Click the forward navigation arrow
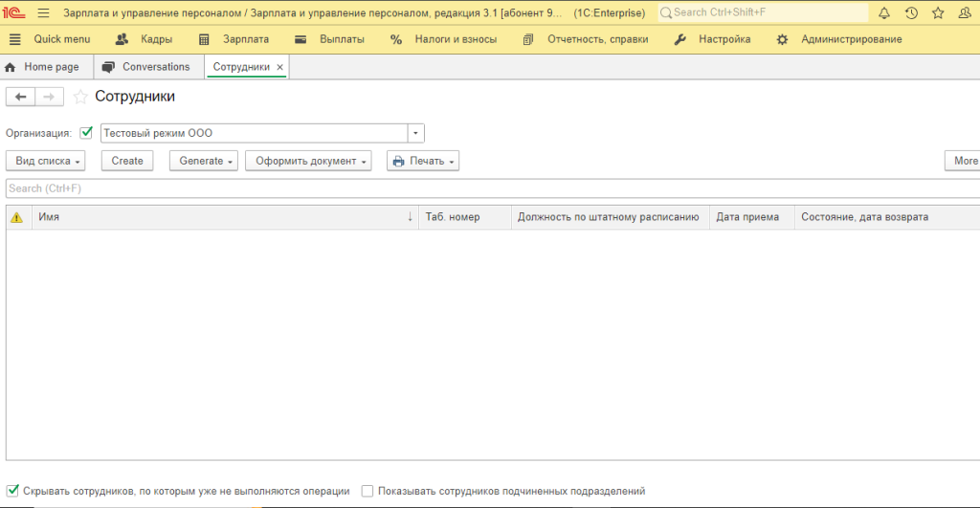 (x=50, y=97)
